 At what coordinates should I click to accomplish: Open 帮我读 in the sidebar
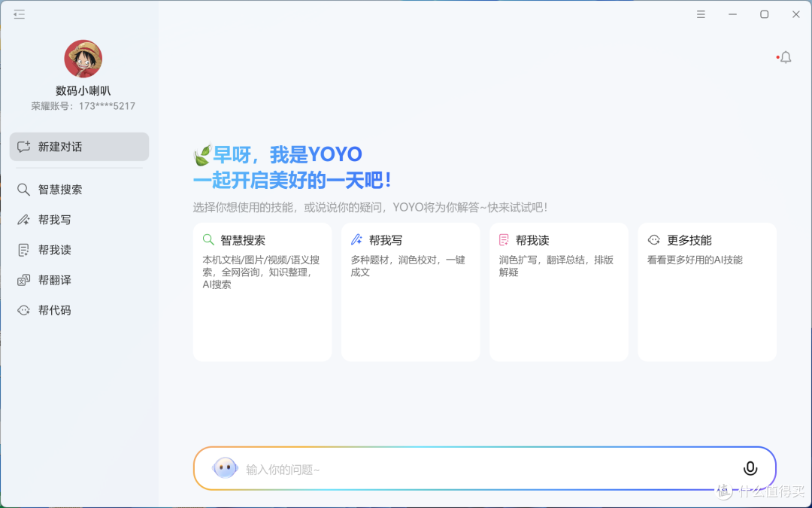tap(79, 250)
